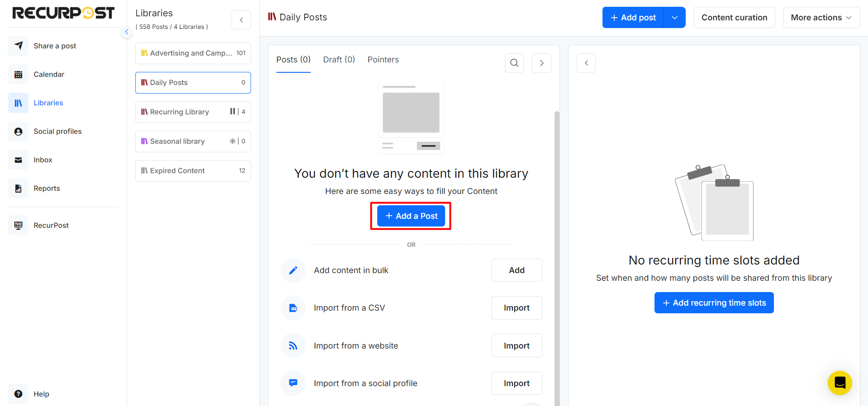Collapse main sidebar with blue chevron
The height and width of the screenshot is (406, 868).
[x=127, y=32]
